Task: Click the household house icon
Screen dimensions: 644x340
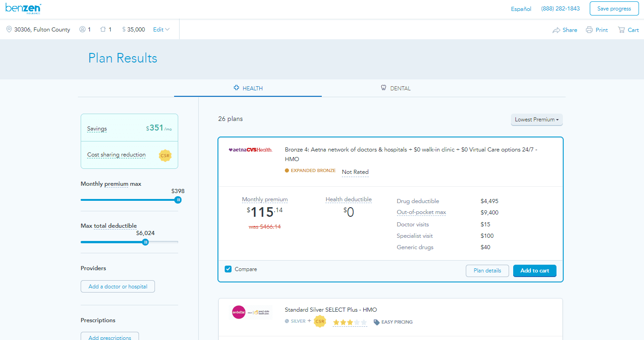Action: pyautogui.click(x=103, y=29)
